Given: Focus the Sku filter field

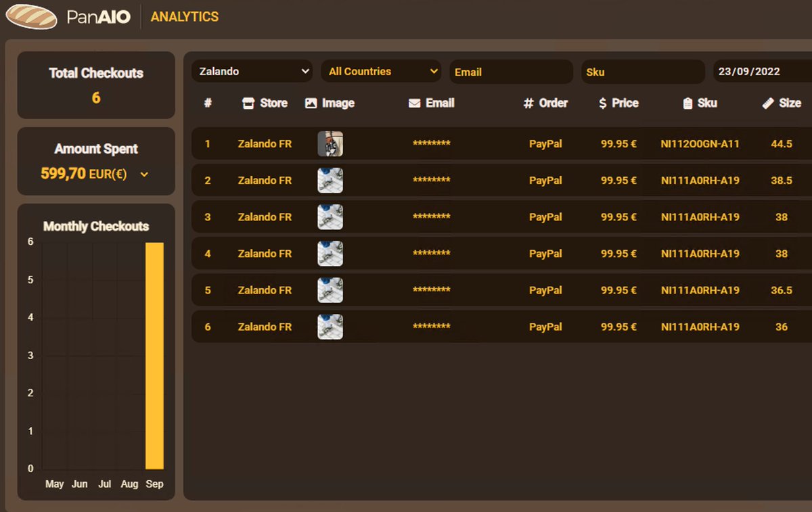Looking at the screenshot, I should (x=643, y=72).
